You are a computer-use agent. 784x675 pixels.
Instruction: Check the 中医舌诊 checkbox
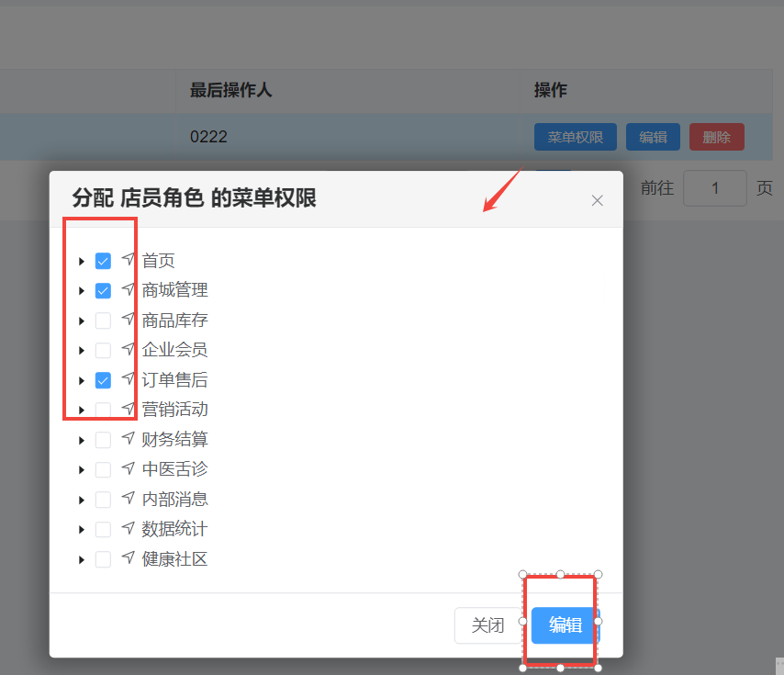pyautogui.click(x=103, y=470)
